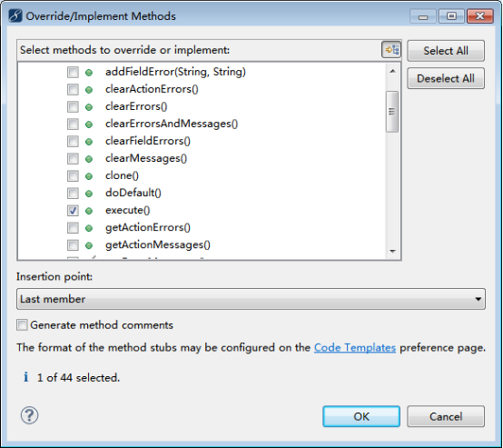Screen dimensions: 503x448
Task: Select the clearErrorsAndMessages() list entry
Action: [x=172, y=124]
